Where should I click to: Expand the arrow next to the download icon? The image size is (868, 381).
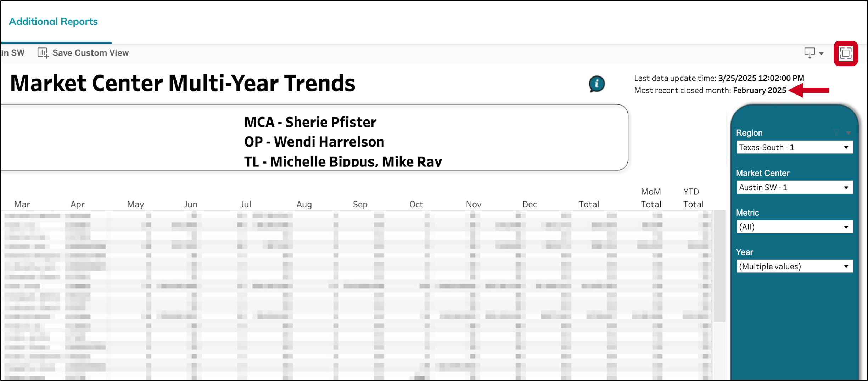point(821,53)
